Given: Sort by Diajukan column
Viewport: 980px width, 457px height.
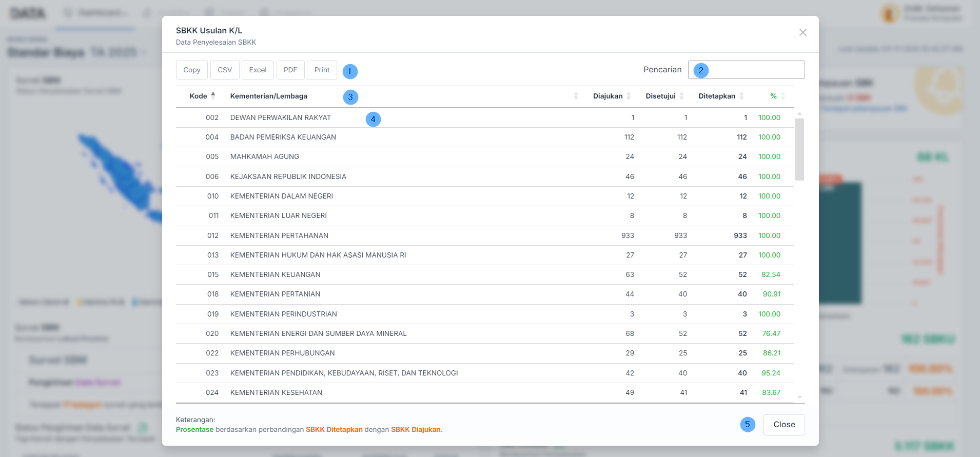Looking at the screenshot, I should (x=607, y=96).
